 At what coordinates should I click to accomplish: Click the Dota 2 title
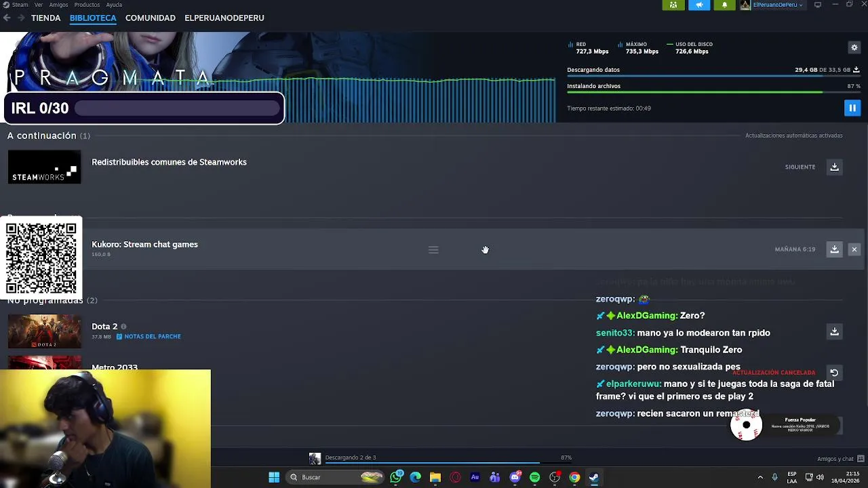click(104, 327)
